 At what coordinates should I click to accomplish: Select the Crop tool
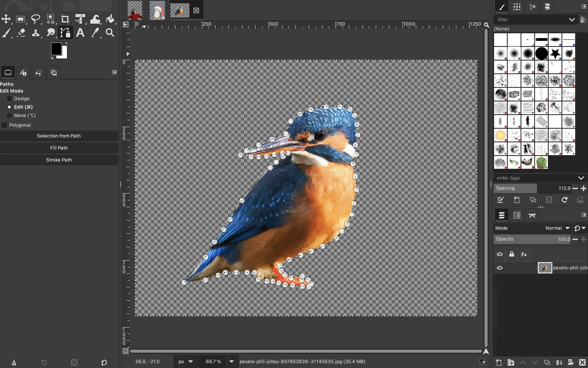pyautogui.click(x=65, y=19)
